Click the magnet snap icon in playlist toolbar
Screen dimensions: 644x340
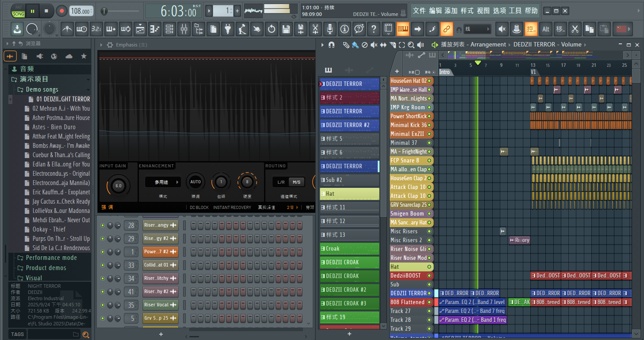pos(332,45)
